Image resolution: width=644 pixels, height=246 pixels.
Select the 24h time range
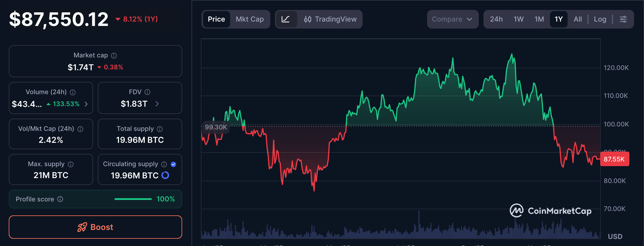tap(496, 19)
